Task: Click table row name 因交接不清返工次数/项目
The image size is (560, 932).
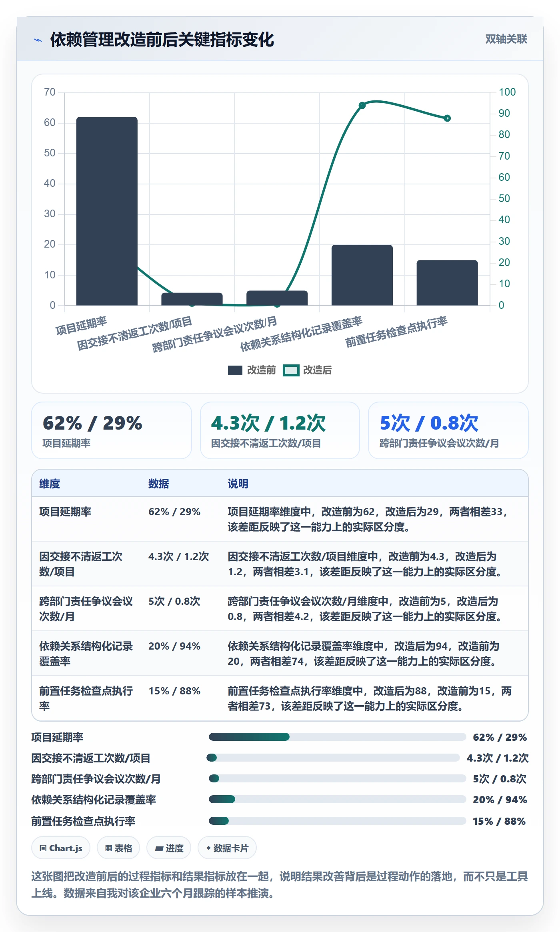Action: 81,564
